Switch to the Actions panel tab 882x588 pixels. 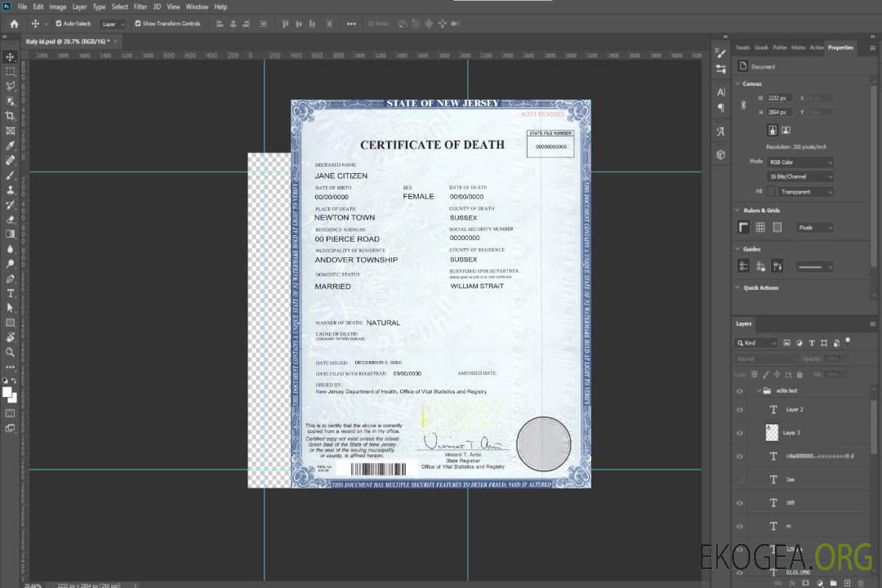click(816, 48)
